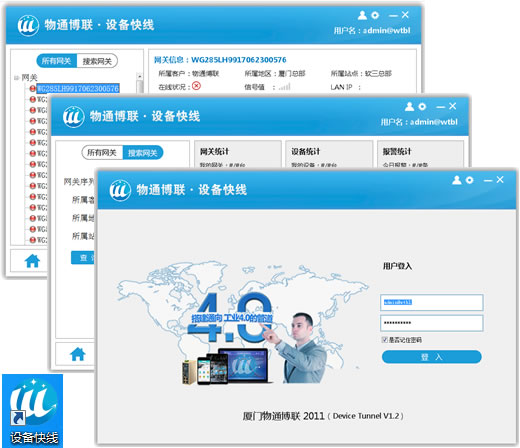The height and width of the screenshot is (448, 520).
Task: Toggle the remember password checkbox
Action: (384, 340)
